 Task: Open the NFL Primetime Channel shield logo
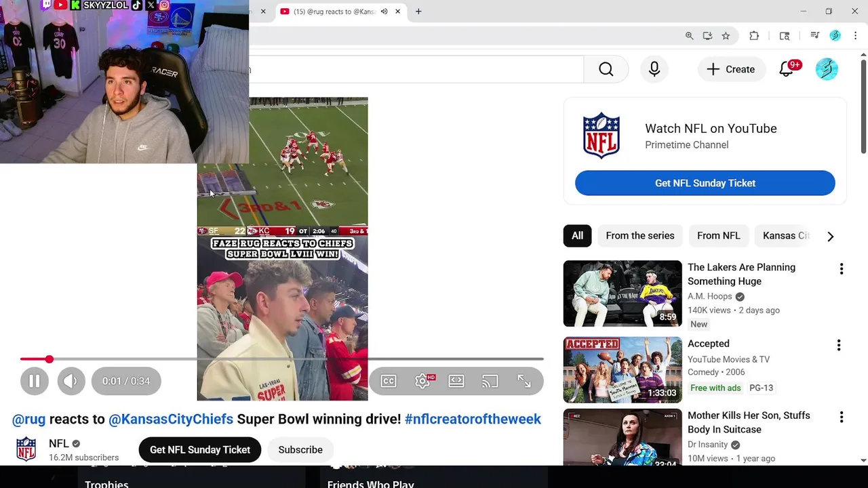(x=601, y=136)
